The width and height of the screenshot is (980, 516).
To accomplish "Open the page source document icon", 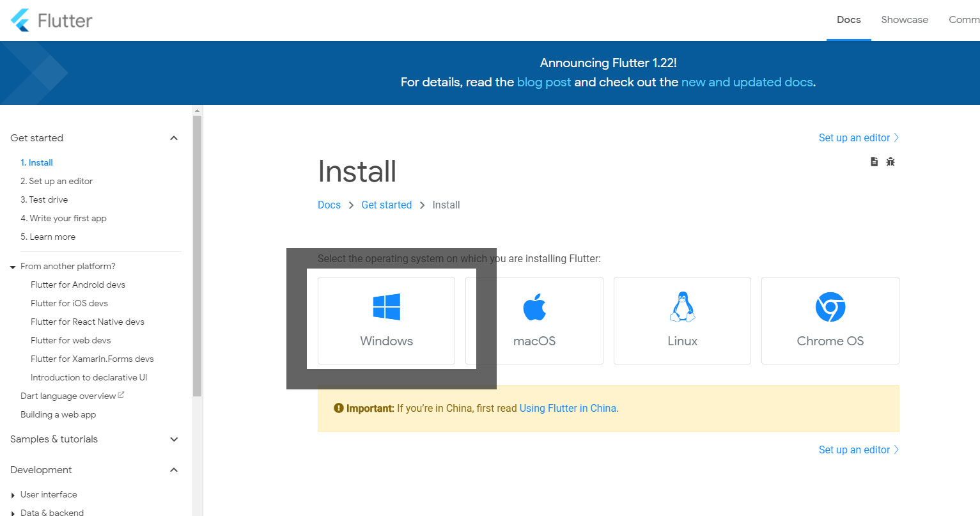I will (874, 162).
